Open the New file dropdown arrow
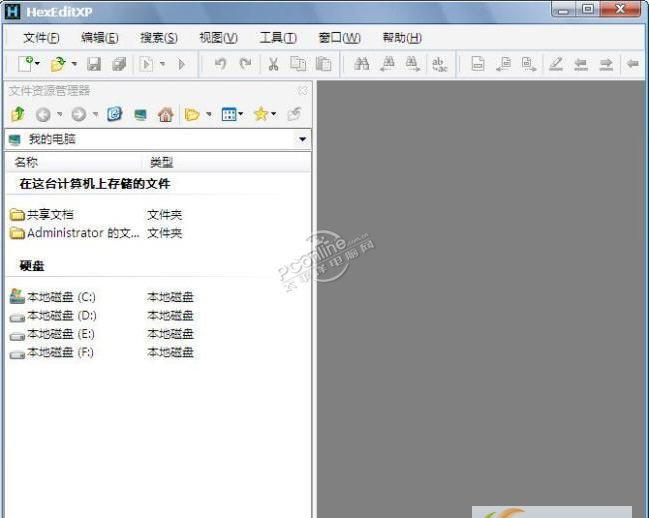Screen dimensions: 649x518 pyautogui.click(x=38, y=64)
